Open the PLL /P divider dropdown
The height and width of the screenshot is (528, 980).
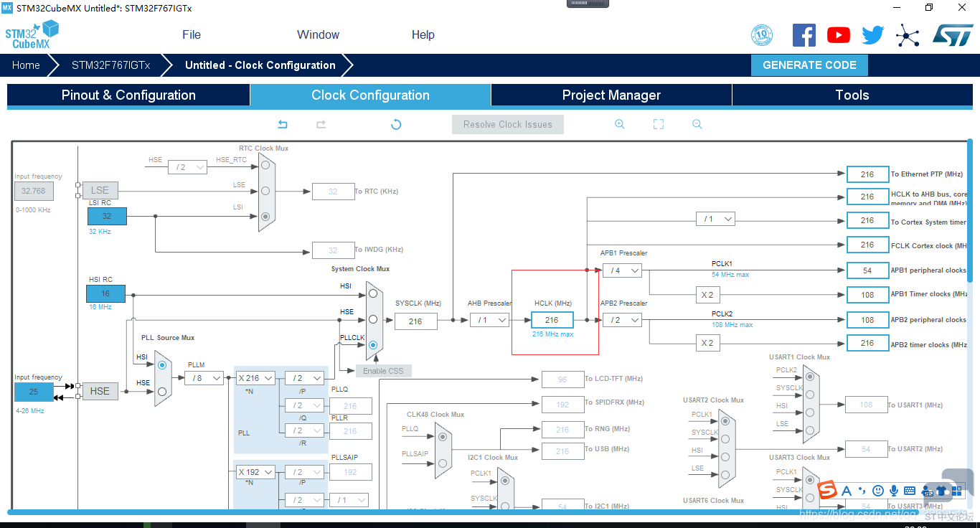[304, 378]
